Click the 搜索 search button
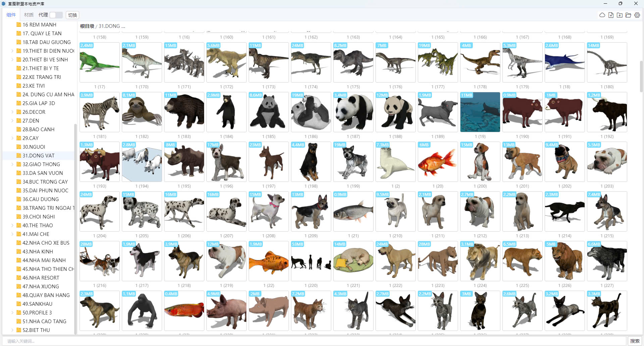 point(635,341)
